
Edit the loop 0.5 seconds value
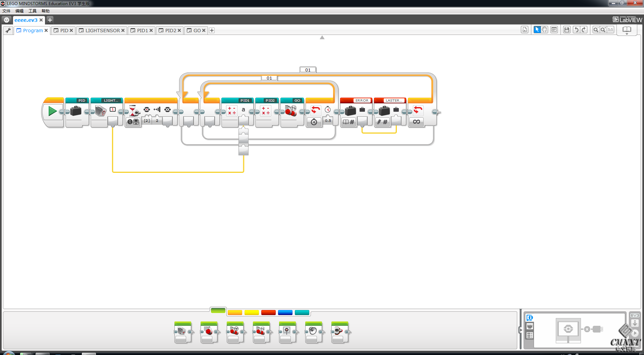point(328,120)
